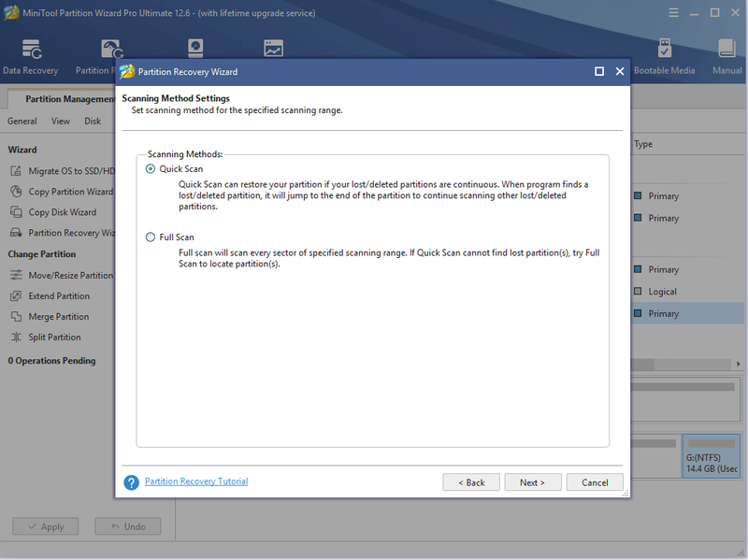This screenshot has height=560, width=748.
Task: Open the Manual book icon
Action: point(726,49)
